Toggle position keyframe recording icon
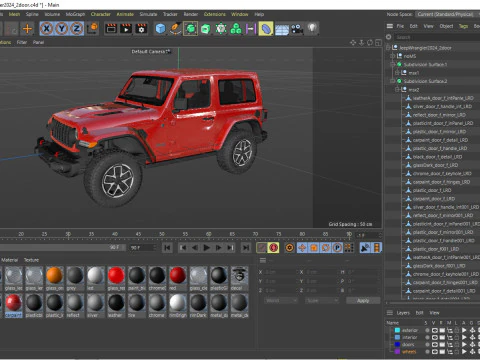Viewport: 480px width, 360px height. point(302,248)
